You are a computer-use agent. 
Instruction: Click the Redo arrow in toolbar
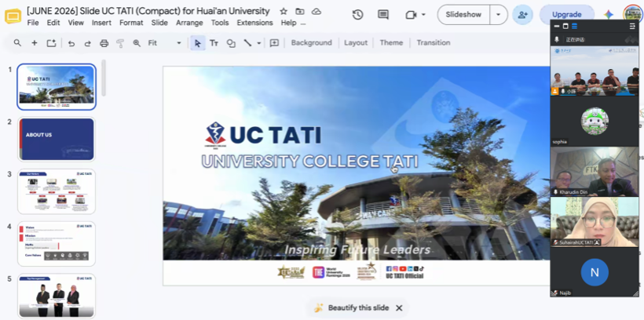click(x=87, y=43)
